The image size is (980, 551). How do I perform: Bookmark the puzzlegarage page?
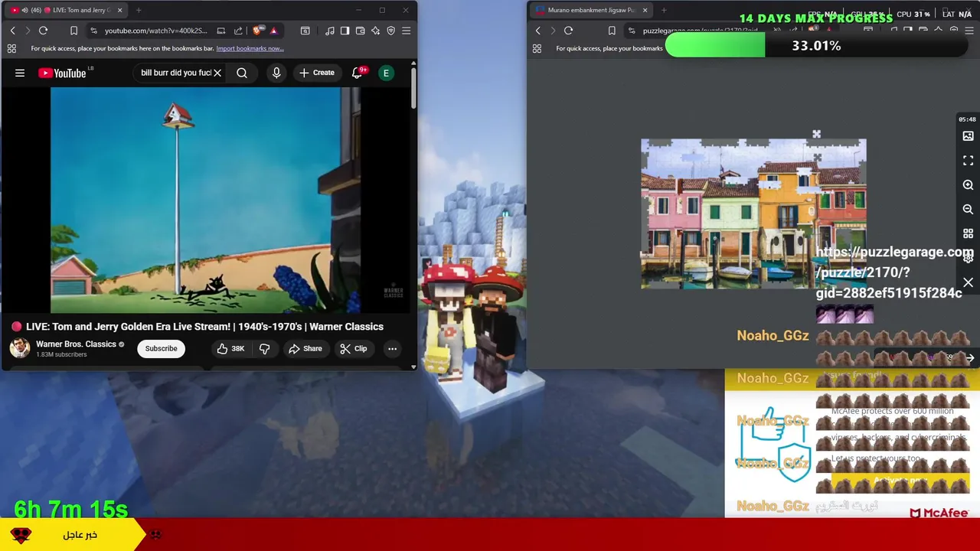(611, 31)
